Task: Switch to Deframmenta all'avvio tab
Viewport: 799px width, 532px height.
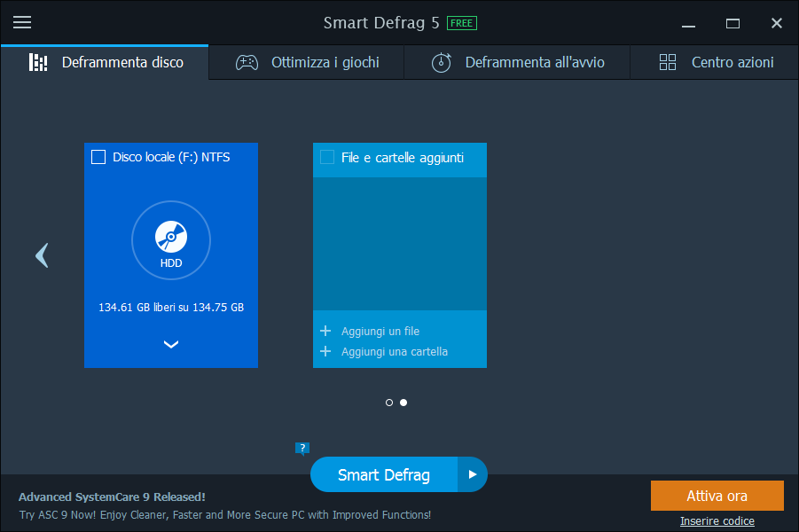Action: pyautogui.click(x=517, y=62)
